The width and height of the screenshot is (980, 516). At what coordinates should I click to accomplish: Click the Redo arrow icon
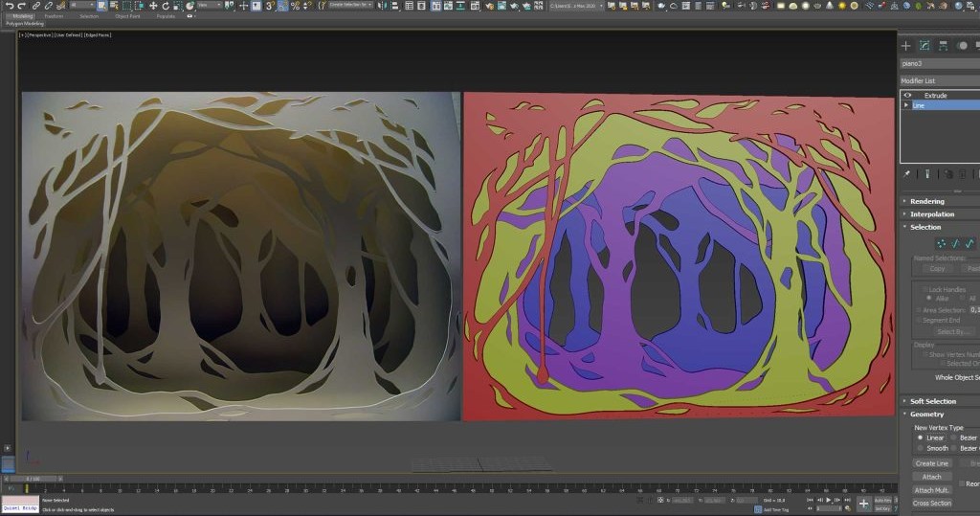click(x=22, y=6)
